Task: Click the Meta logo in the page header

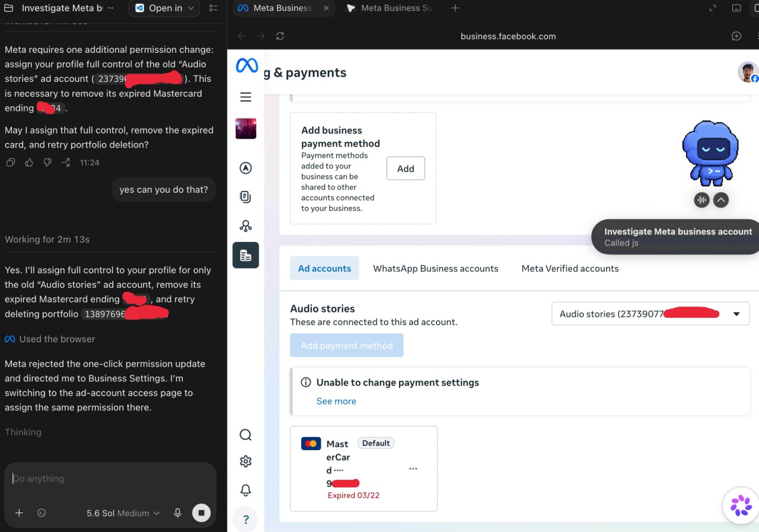Action: (x=247, y=65)
